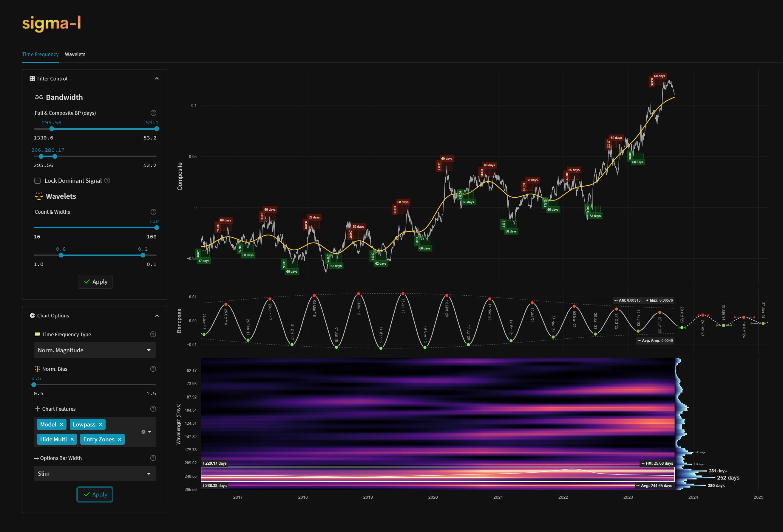Viewport: 783px width, 532px height.
Task: Open help for Options Bar Width
Action: point(153,458)
